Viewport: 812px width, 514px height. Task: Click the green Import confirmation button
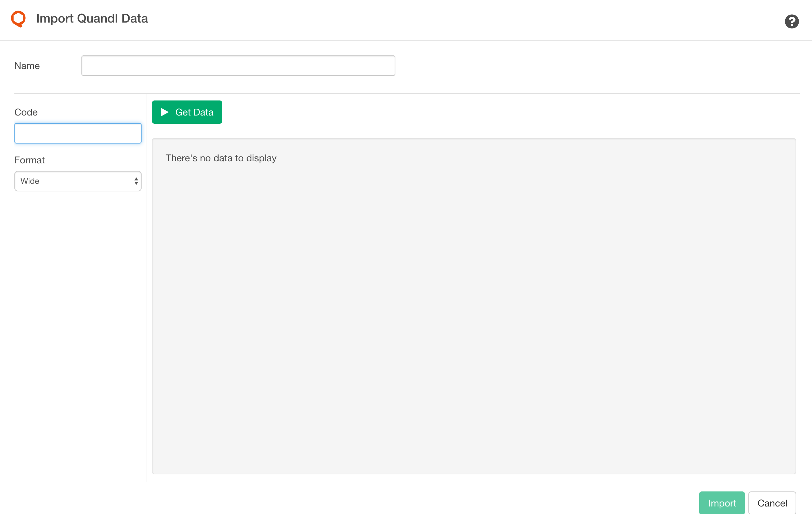(721, 503)
